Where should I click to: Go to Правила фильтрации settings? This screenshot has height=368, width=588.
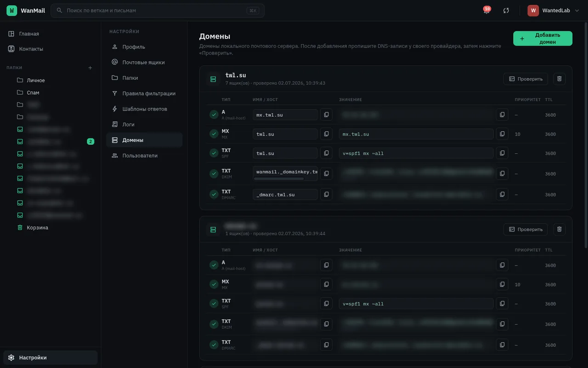[144, 93]
